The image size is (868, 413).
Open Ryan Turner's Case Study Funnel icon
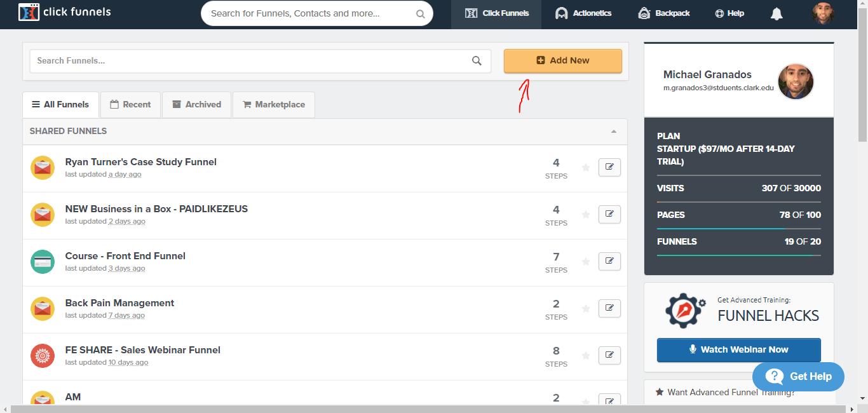pyautogui.click(x=43, y=168)
